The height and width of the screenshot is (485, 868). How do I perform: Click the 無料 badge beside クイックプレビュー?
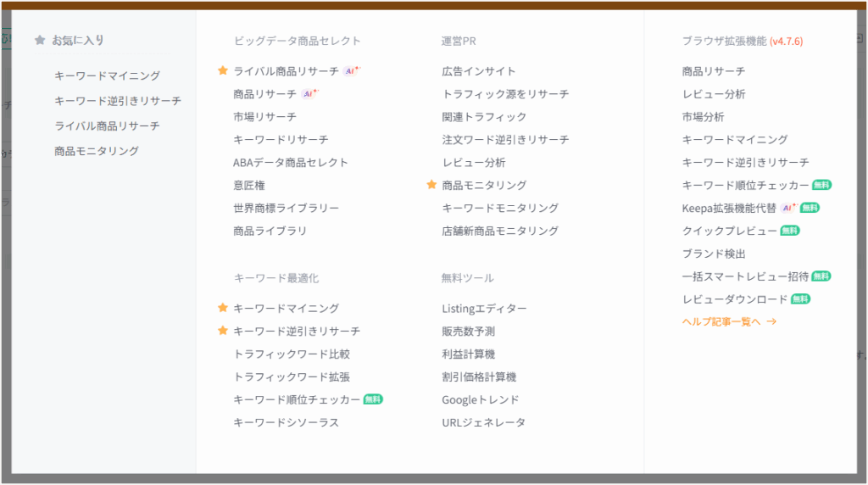pyautogui.click(x=790, y=231)
